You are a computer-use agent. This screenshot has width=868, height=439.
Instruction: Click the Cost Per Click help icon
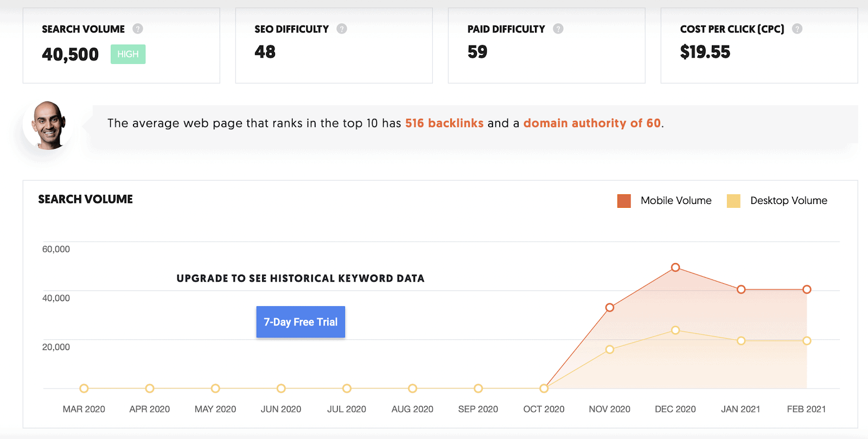797,29
